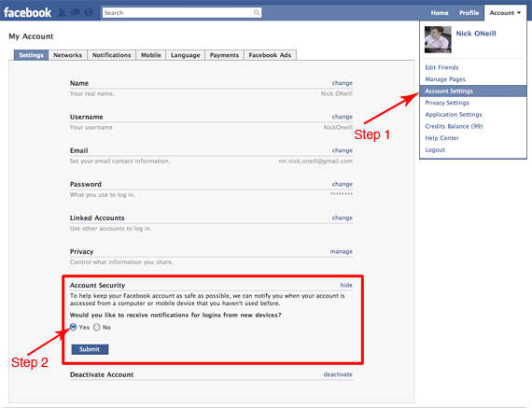Switch to the Facebook Ads tab
This screenshot has width=532, height=408.
point(270,55)
